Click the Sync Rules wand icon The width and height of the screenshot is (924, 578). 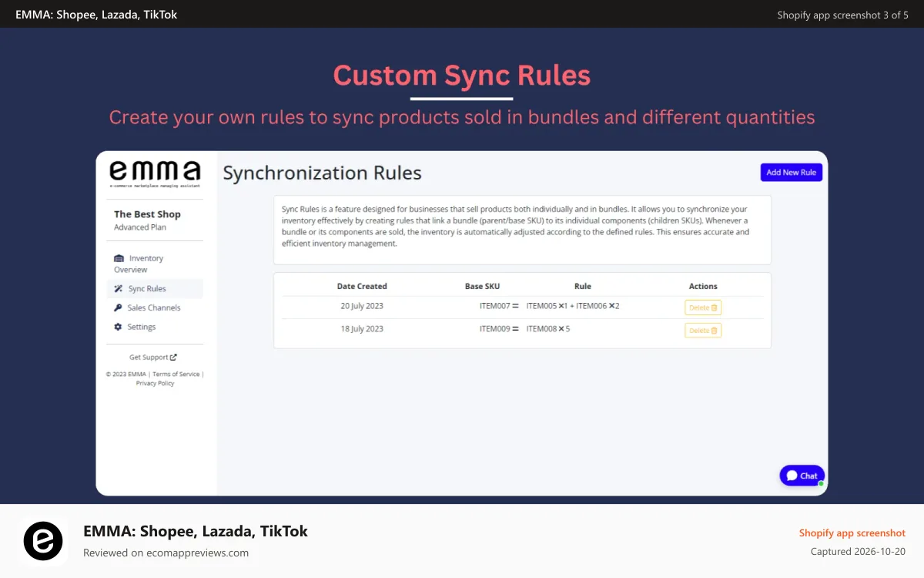coord(119,289)
